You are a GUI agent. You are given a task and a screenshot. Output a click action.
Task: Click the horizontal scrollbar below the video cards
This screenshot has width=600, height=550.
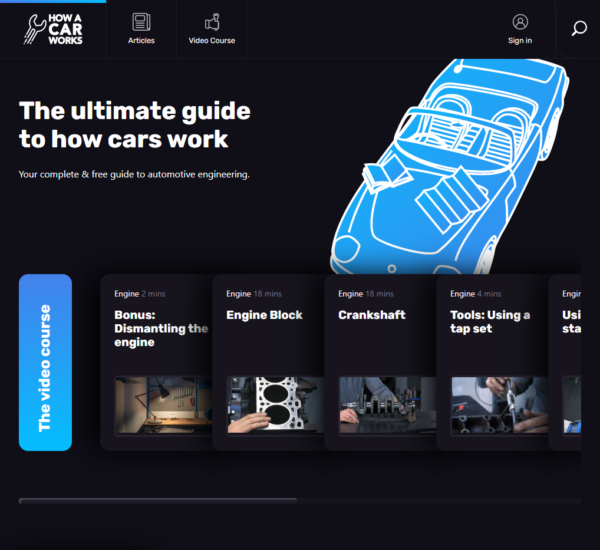(x=158, y=499)
